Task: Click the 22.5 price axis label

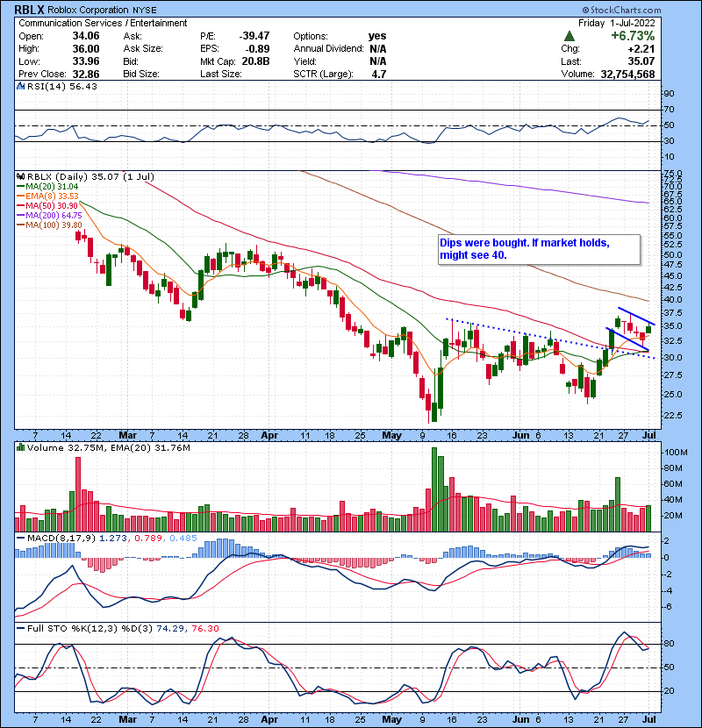Action: [673, 415]
